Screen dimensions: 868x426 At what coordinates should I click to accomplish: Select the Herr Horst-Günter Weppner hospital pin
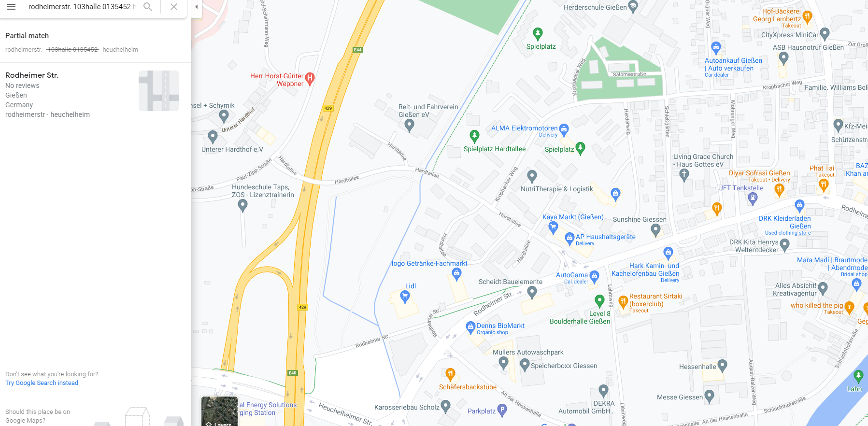tap(310, 78)
